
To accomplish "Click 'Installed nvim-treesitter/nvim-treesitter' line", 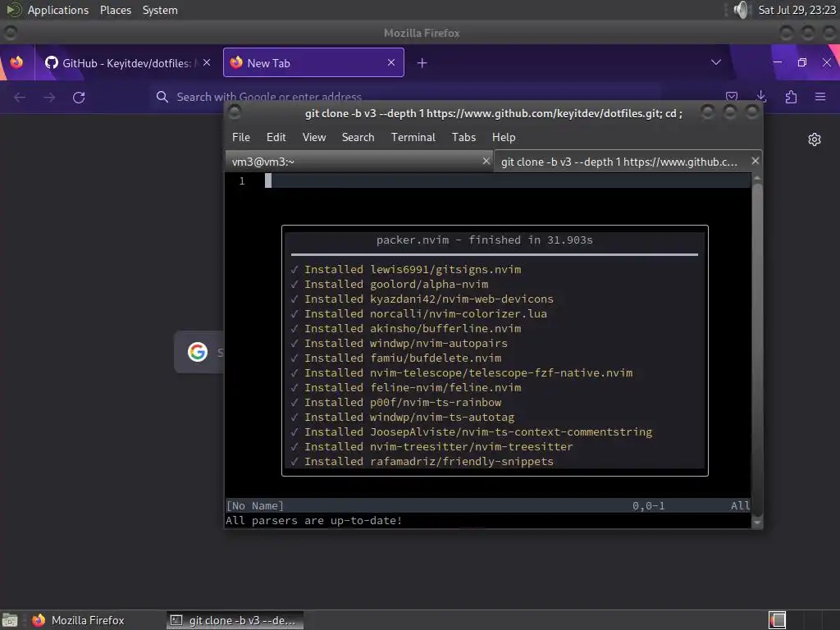I will (x=431, y=446).
